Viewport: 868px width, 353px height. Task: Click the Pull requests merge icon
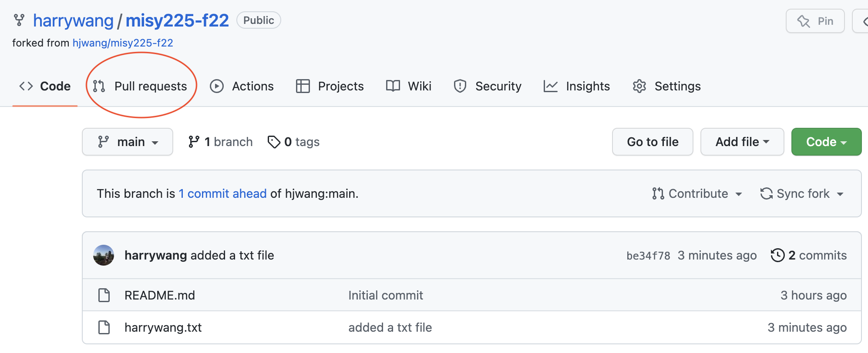pyautogui.click(x=99, y=86)
